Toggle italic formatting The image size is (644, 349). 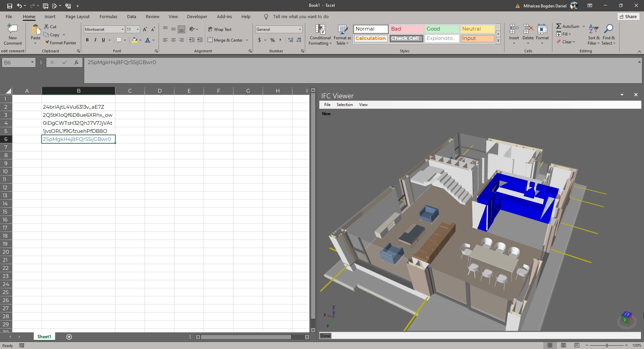click(x=95, y=40)
